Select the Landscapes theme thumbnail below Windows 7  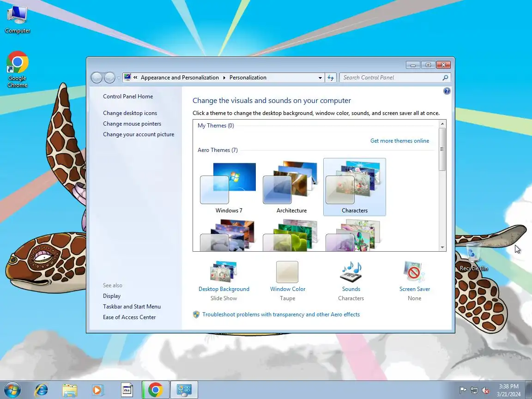coord(228,235)
